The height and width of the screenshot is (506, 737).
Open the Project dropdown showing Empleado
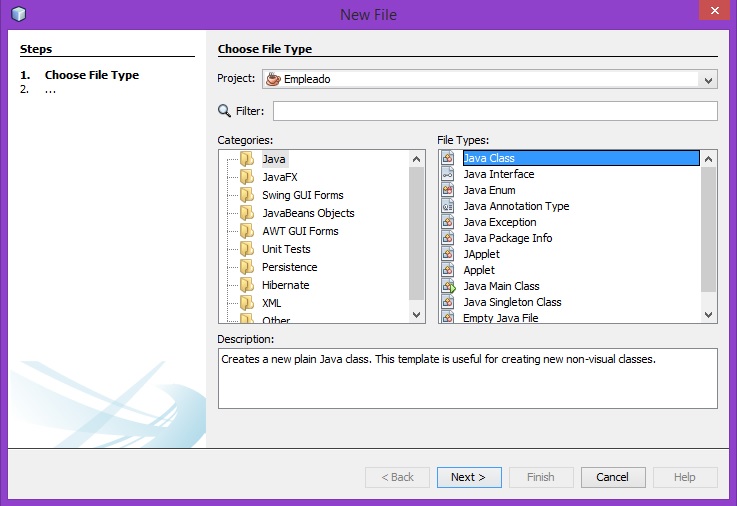point(709,80)
